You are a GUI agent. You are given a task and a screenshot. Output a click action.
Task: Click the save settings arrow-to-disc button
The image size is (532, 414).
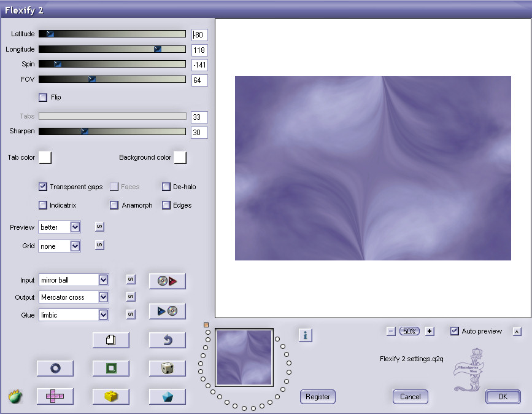(x=168, y=311)
